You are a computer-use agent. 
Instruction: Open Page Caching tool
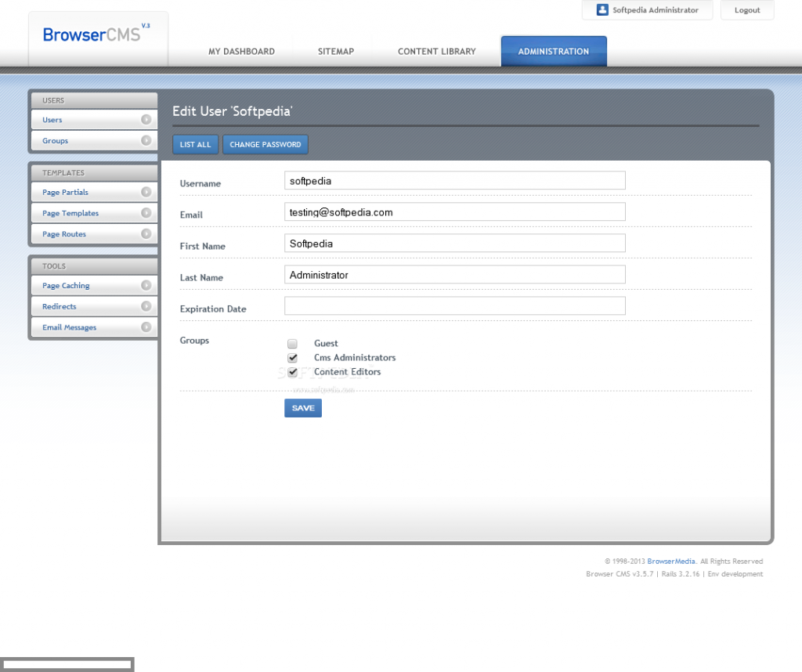point(94,285)
